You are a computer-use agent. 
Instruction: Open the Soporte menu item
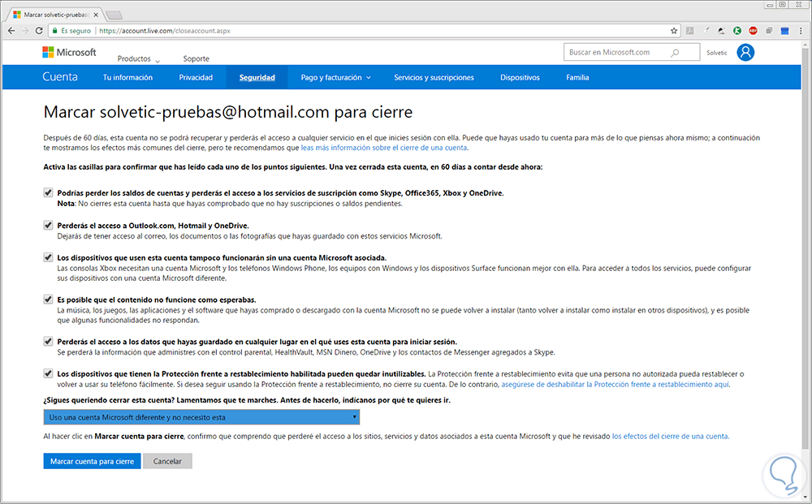(x=197, y=59)
